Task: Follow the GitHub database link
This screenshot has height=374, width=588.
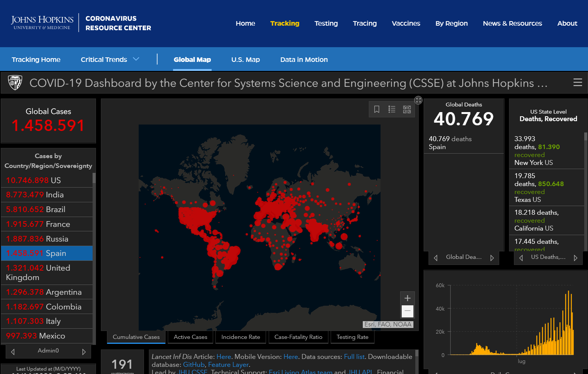Action: (194, 365)
